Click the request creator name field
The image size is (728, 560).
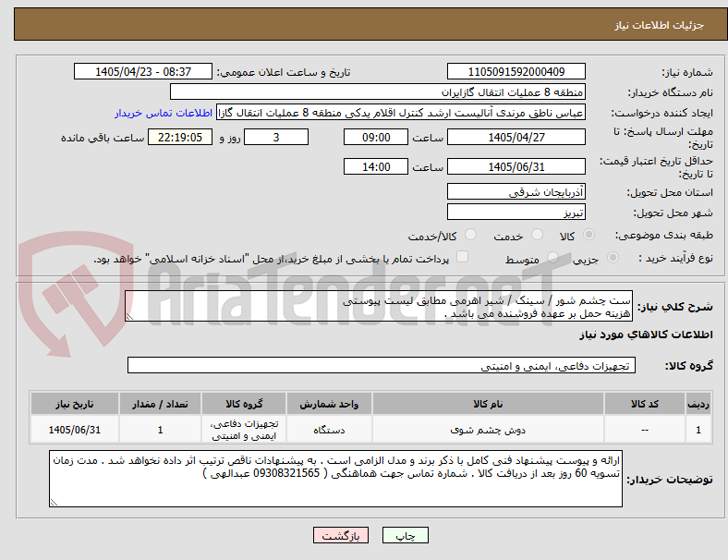[x=401, y=113]
